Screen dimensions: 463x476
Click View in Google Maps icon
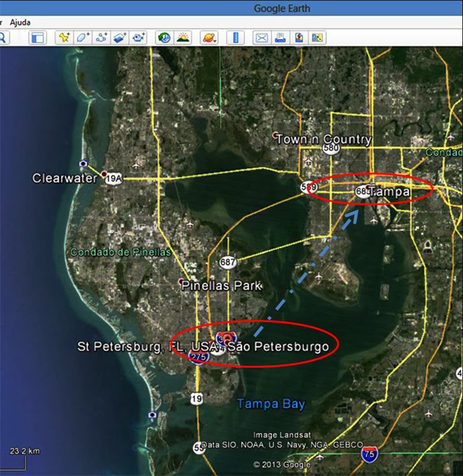pos(318,38)
